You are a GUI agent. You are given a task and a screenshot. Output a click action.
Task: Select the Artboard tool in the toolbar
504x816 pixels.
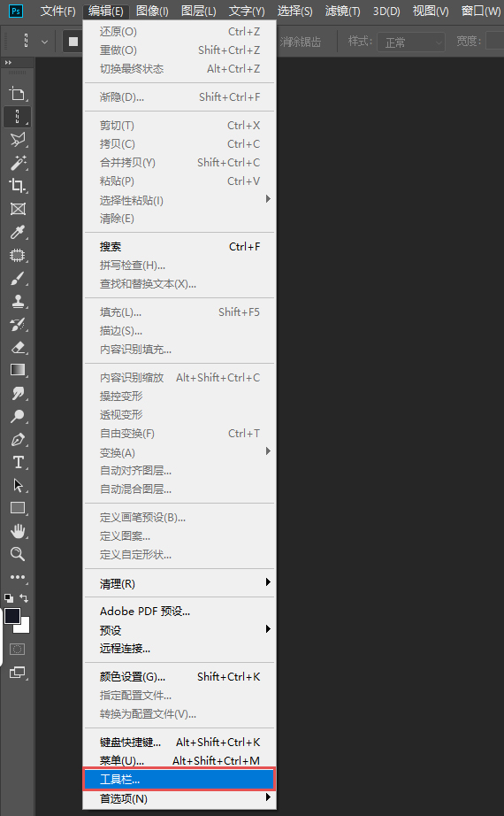pos(17,94)
